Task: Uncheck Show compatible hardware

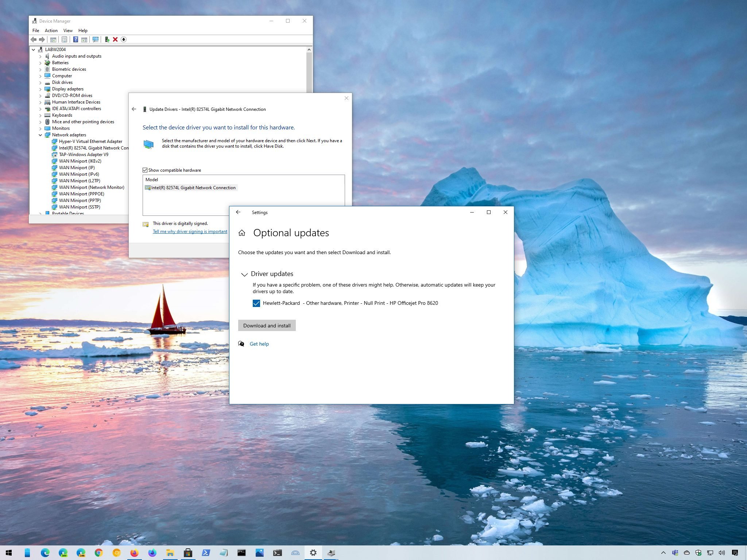Action: click(x=145, y=170)
